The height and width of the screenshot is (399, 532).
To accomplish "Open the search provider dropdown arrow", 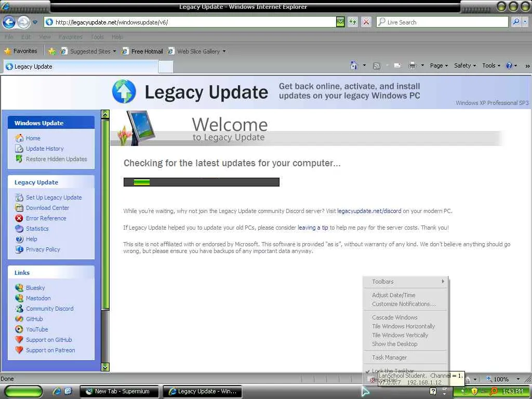I will pyautogui.click(x=525, y=22).
